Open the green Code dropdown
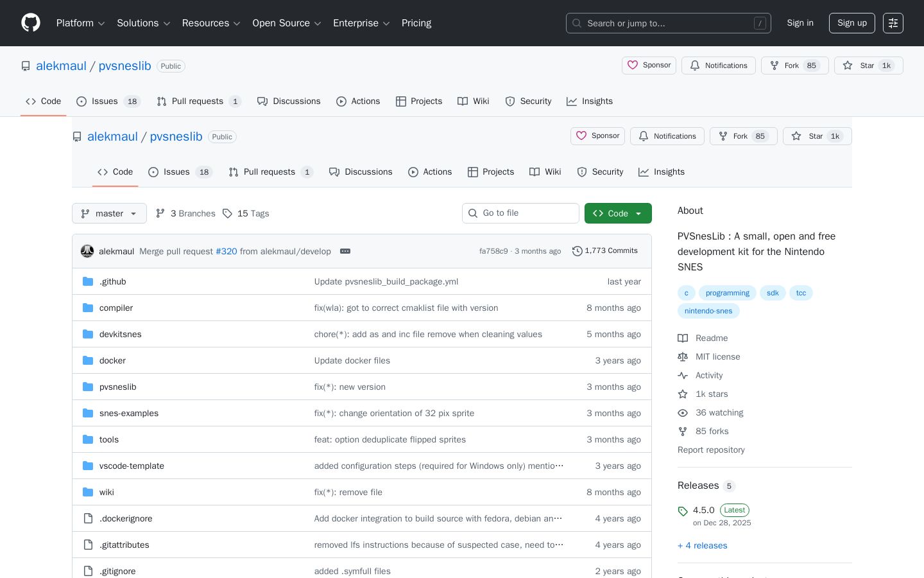Viewport: 924px width, 578px height. click(618, 213)
